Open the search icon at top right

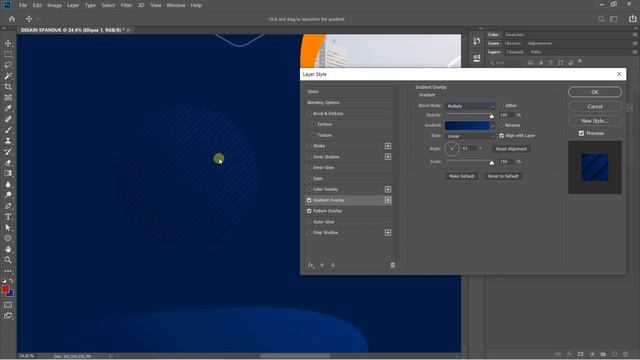tap(601, 19)
